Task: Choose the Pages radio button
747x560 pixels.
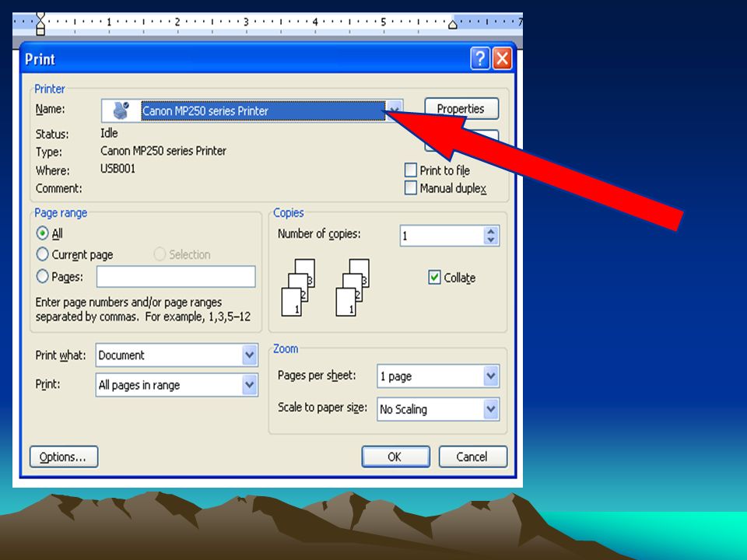Action: pyautogui.click(x=42, y=276)
